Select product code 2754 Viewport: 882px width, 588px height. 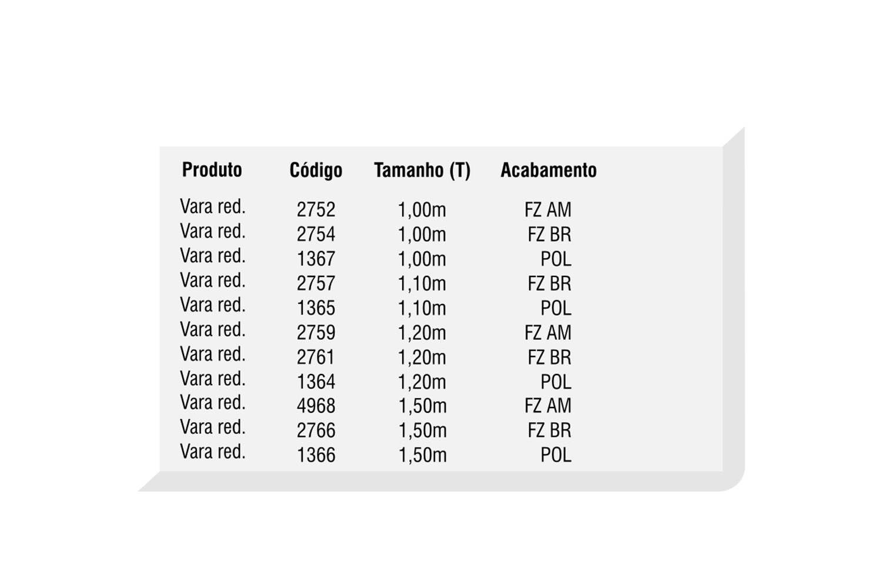click(x=316, y=234)
